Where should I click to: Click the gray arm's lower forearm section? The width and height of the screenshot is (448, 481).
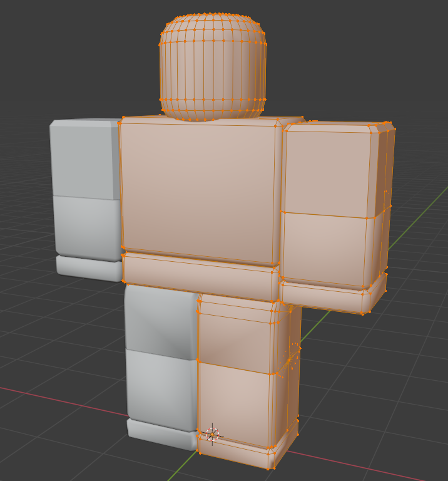88,228
